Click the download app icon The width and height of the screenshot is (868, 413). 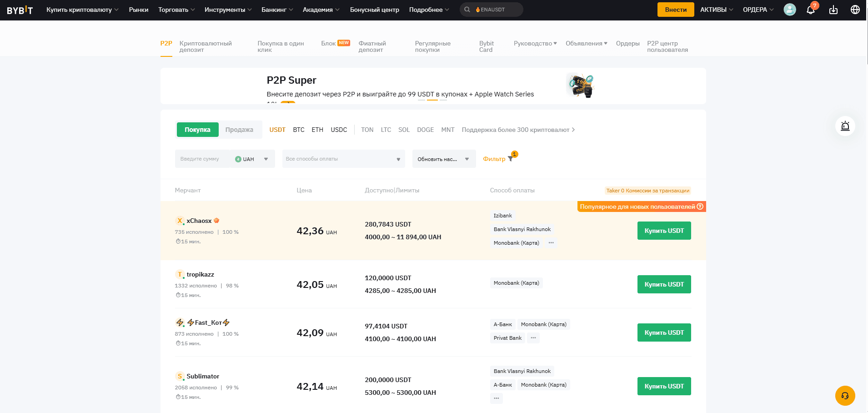point(833,10)
